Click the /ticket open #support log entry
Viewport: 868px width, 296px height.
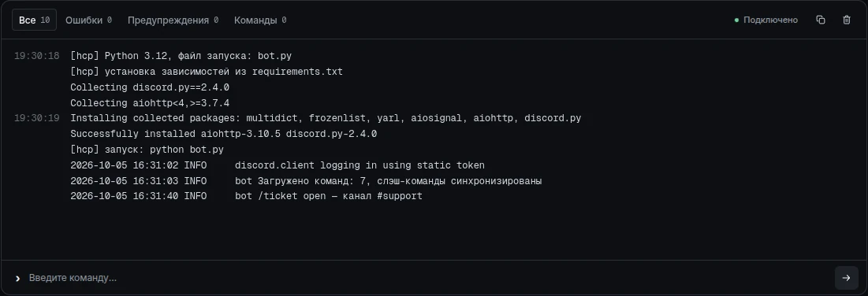[x=246, y=196]
